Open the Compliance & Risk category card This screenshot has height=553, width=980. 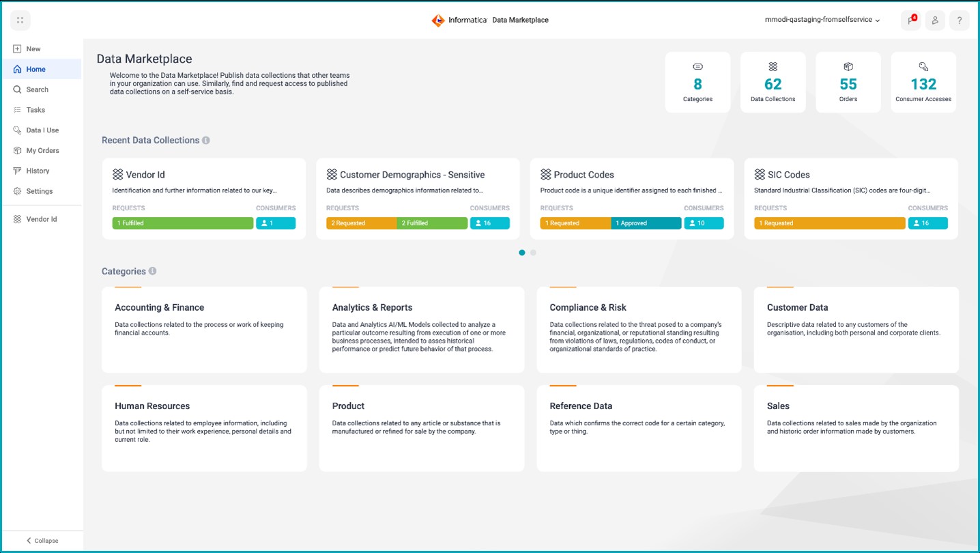[639, 330]
